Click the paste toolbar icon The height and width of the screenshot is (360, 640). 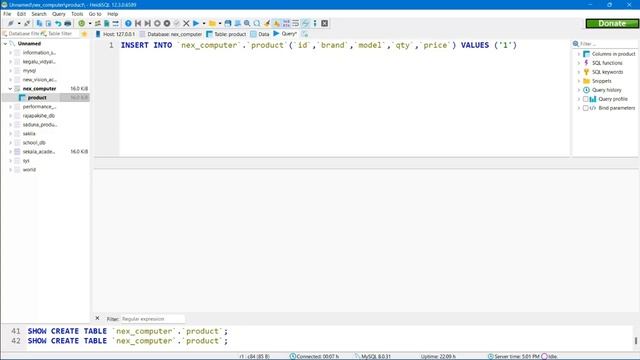point(49,23)
